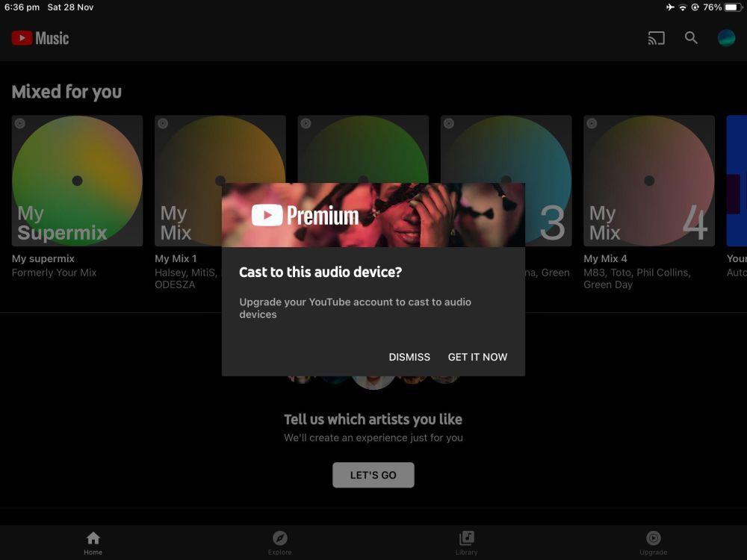Switch to the Explore tab

[x=279, y=543]
